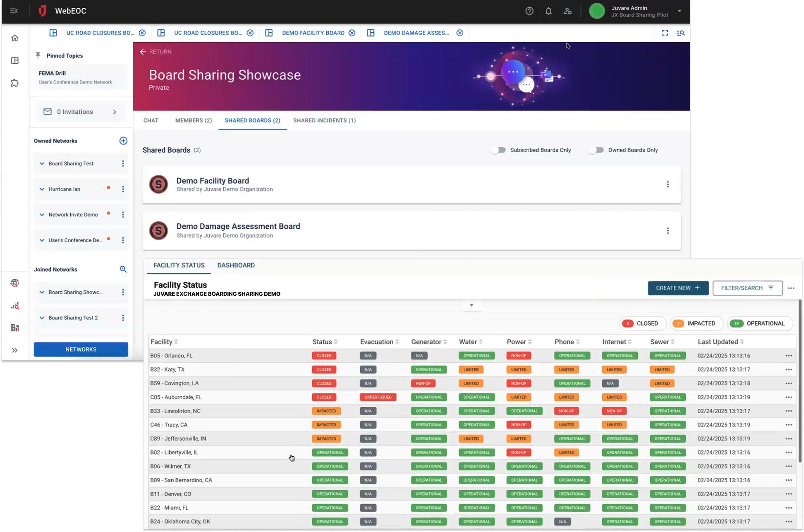Viewport: 804px width, 532px height.
Task: Open the help question mark icon
Action: pos(529,11)
